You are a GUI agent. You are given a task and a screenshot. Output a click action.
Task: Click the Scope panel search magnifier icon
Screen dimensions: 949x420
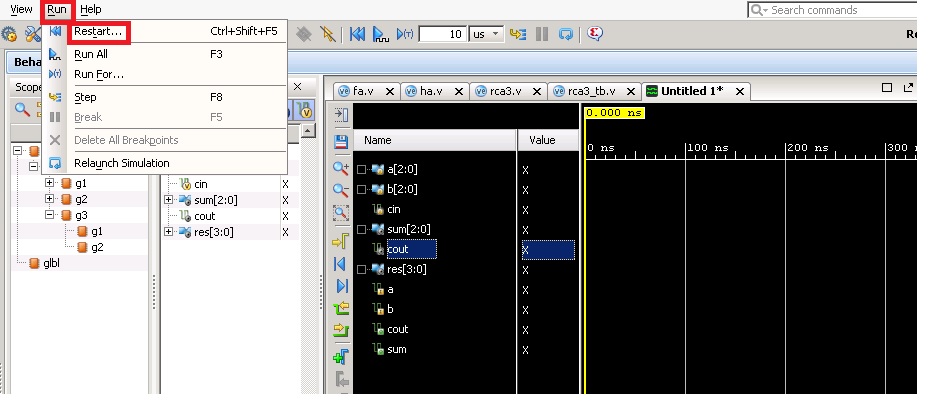(22, 110)
